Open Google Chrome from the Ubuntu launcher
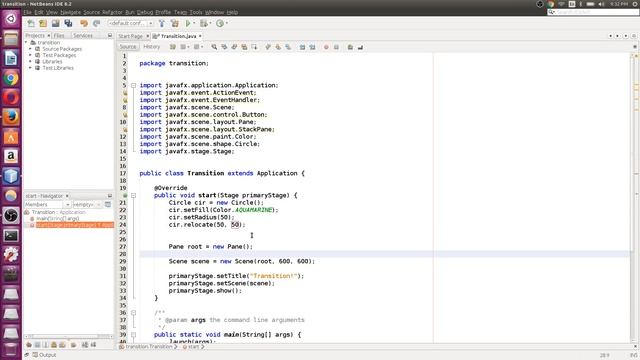640x360 pixels. tap(11, 78)
